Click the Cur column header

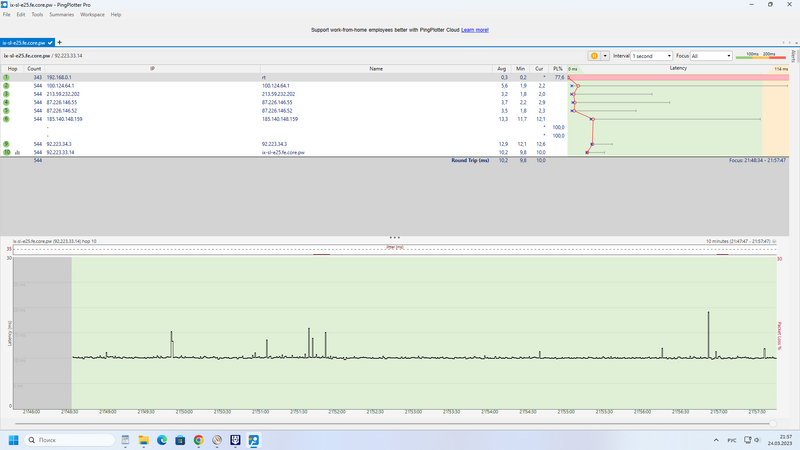click(539, 68)
